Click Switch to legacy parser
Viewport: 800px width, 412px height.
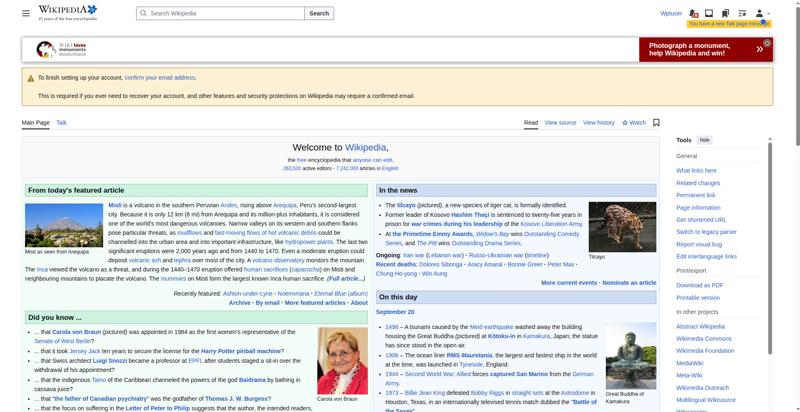tap(706, 232)
